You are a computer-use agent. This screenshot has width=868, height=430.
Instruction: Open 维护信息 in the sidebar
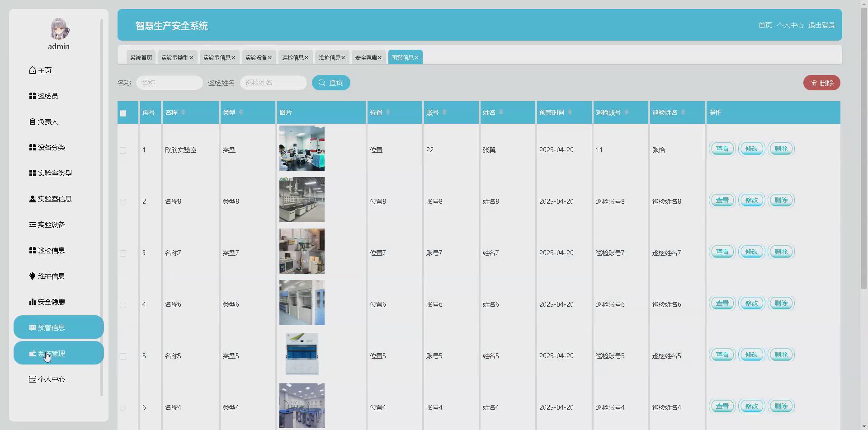(58, 276)
